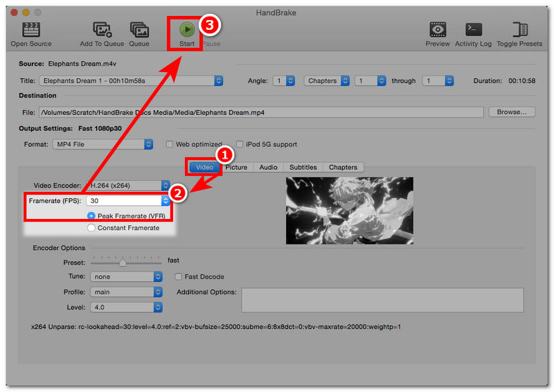Toggle the Fast Decode checkbox
The image size is (554, 392).
click(179, 277)
